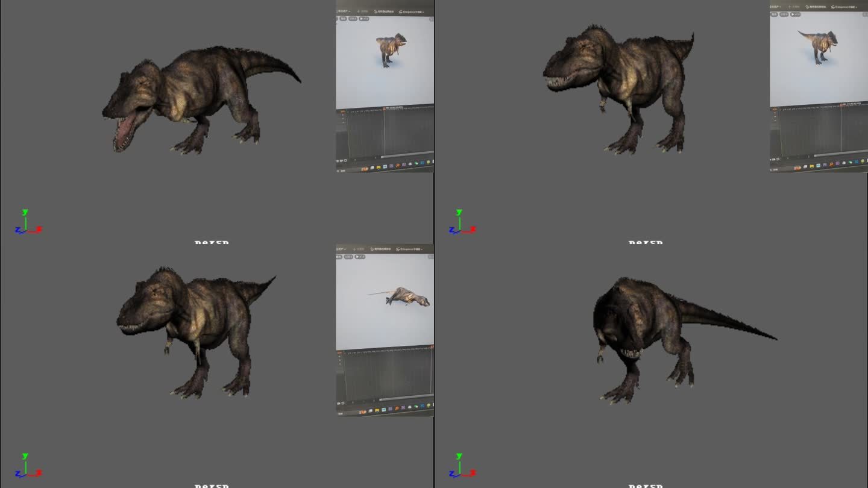Click the fallen dinosaur preview in bottom-left inset

409,297
